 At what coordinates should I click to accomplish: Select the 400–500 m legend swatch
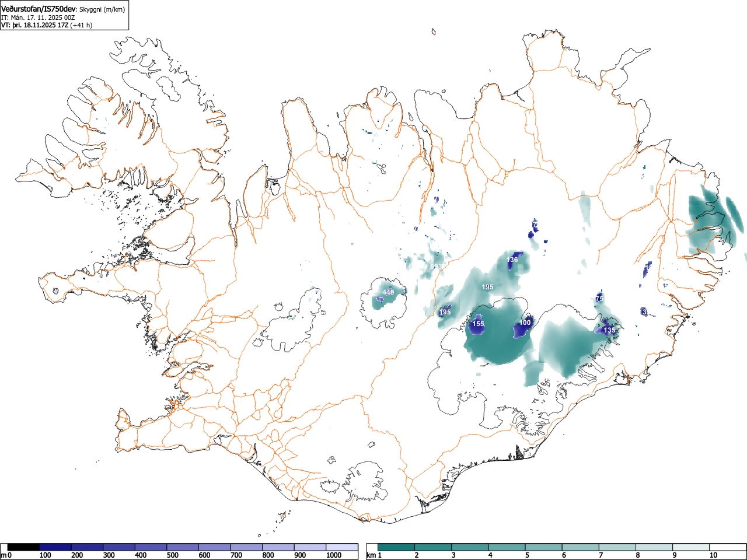(x=151, y=547)
